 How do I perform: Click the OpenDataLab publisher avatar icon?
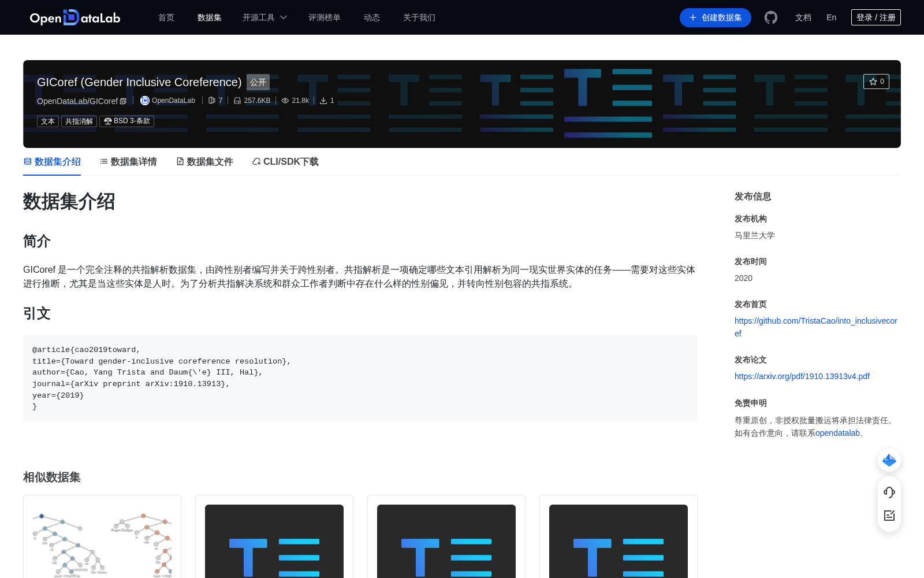pos(145,101)
